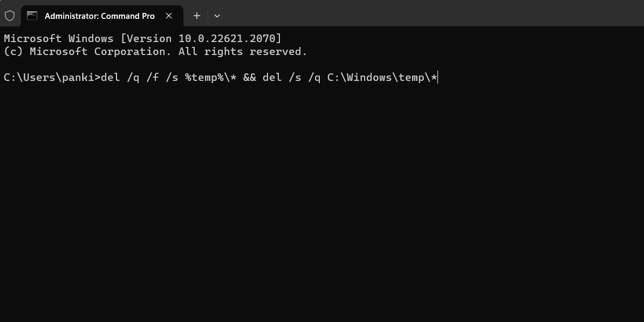Screen dimensions: 644x322
Task: Open the new tab dropdown chevron
Action: pos(217,16)
